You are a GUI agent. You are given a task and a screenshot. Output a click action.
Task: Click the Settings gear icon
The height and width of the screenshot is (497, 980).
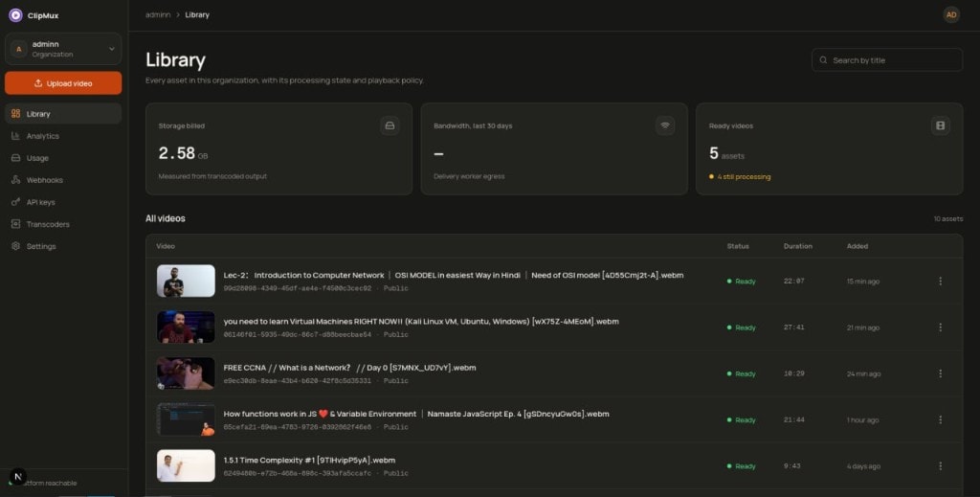[x=15, y=246]
